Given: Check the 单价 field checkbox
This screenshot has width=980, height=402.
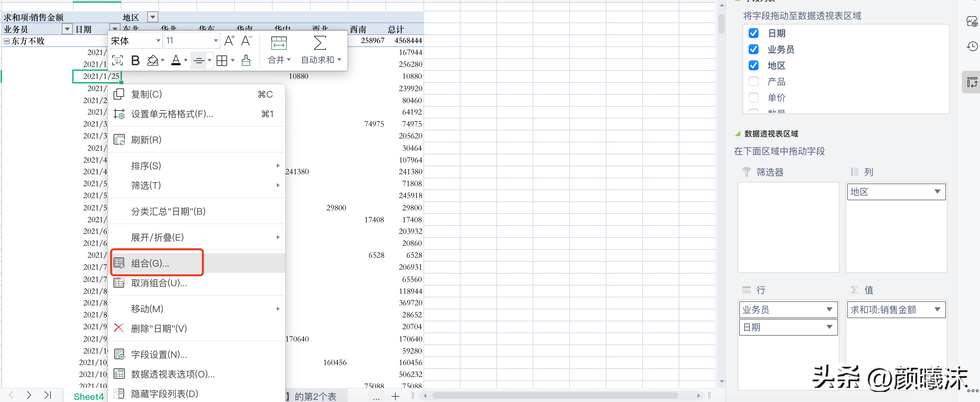Looking at the screenshot, I should coord(753,98).
